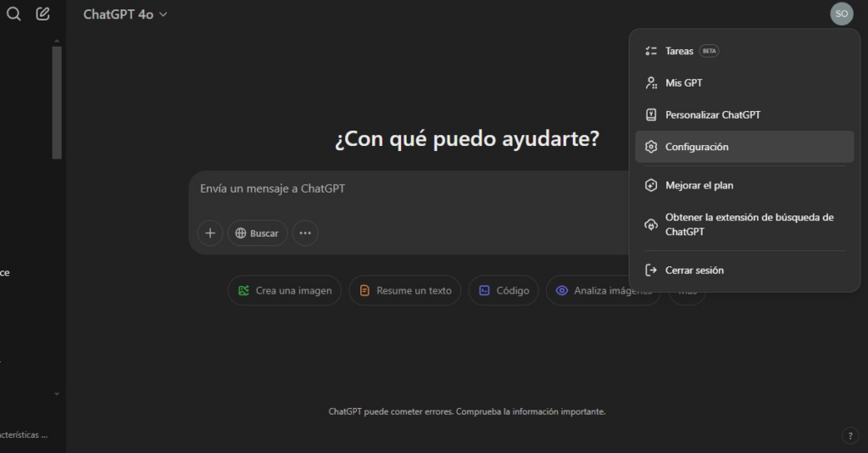Select Personalizar ChatGPT menu entry

[x=744, y=115]
